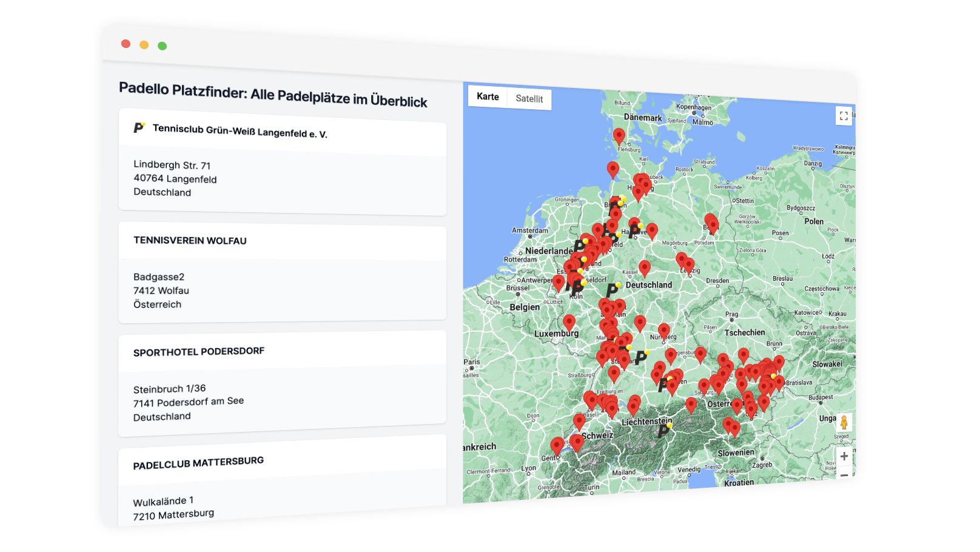Toggle the map to Satellit view
This screenshot has width=980, height=552.
pyautogui.click(x=529, y=99)
